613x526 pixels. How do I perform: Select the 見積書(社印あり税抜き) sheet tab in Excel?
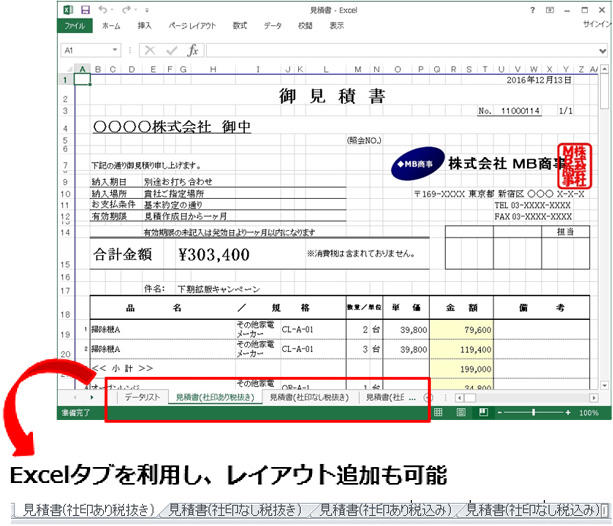click(215, 397)
